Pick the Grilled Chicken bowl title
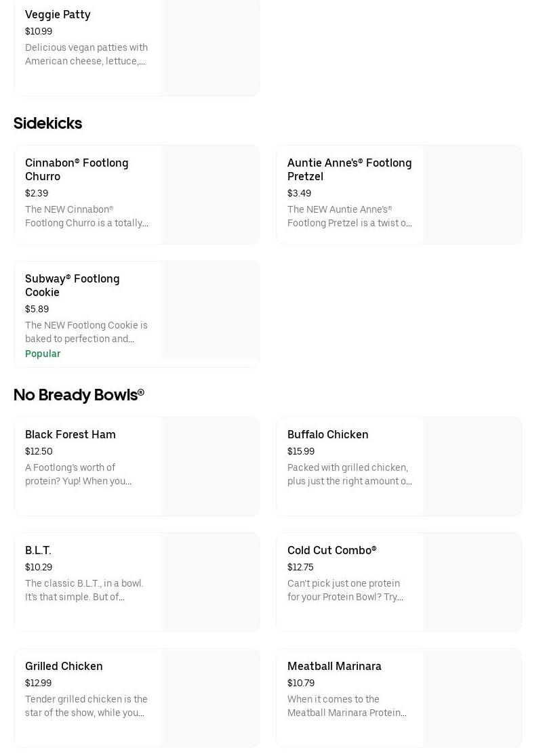This screenshot has height=756, width=545. (64, 666)
